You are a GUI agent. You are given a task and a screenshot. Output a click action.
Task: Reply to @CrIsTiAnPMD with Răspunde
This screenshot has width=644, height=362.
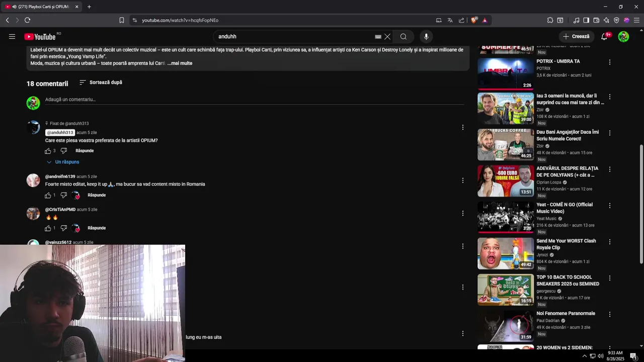tap(97, 228)
